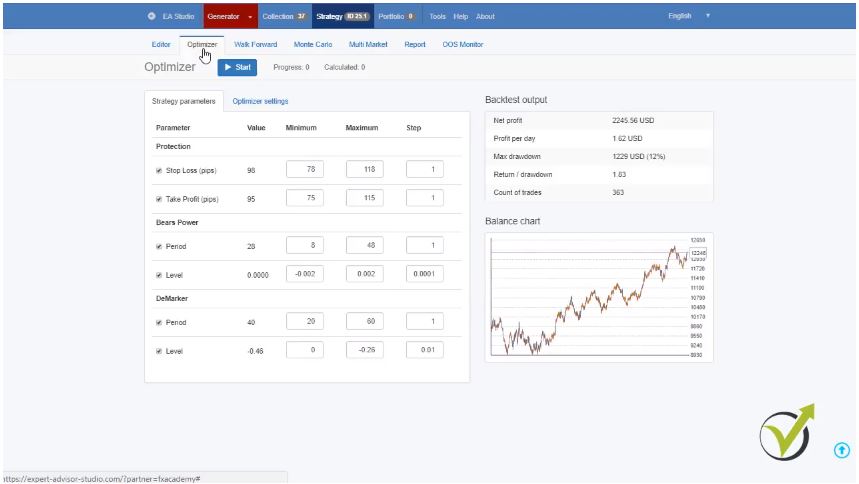Screen dimensions: 859x484
Task: Open the OOS Monitor tab
Action: coord(463,44)
